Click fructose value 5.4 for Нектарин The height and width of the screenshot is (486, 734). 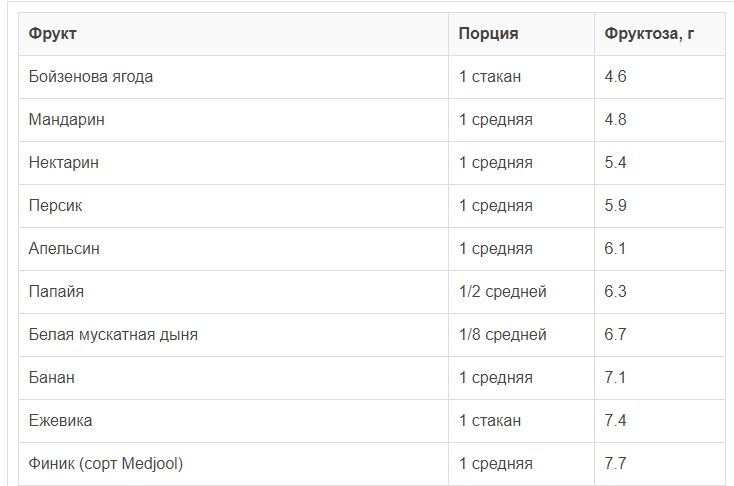[x=615, y=163]
